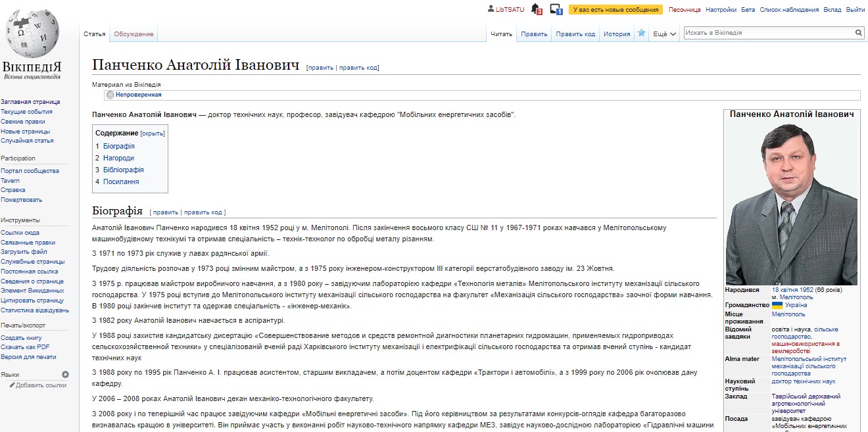The image size is (868, 432).
Task: Select the Править tab
Action: 534,34
